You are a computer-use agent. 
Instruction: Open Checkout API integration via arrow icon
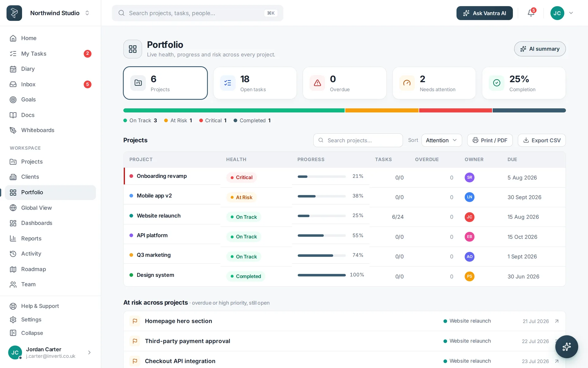coord(557,361)
